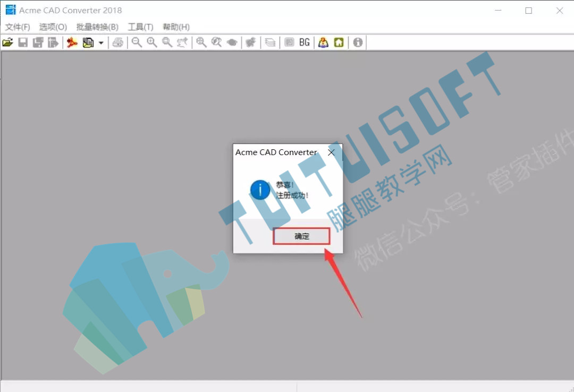This screenshot has width=574, height=392.
Task: Close the Acme CAD Converter dialog
Action: (x=331, y=152)
